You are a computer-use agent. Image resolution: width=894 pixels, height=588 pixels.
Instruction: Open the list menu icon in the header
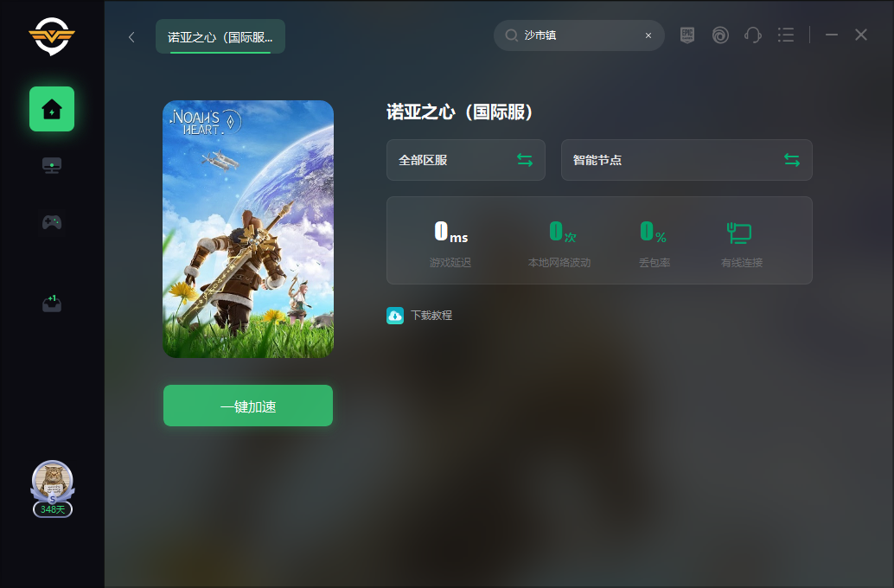(x=786, y=35)
